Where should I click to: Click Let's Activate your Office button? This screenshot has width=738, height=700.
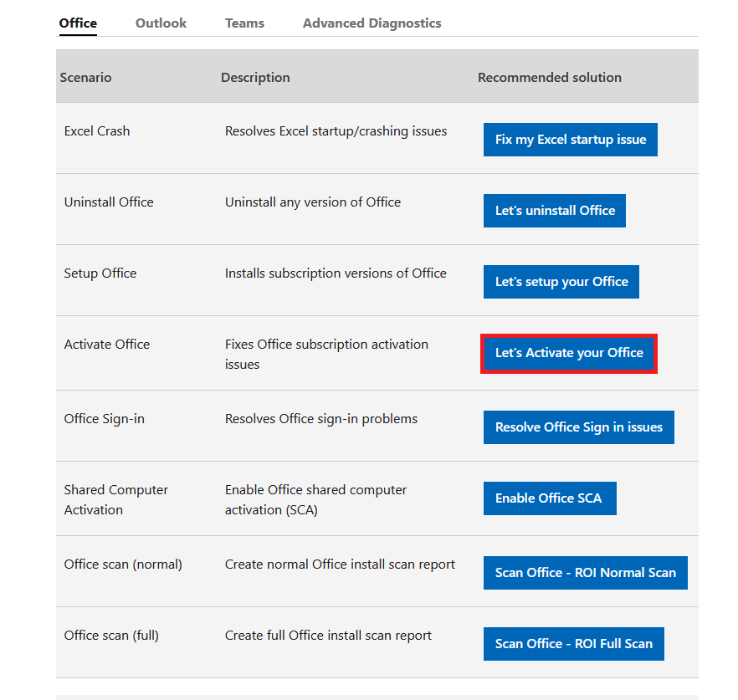click(569, 353)
